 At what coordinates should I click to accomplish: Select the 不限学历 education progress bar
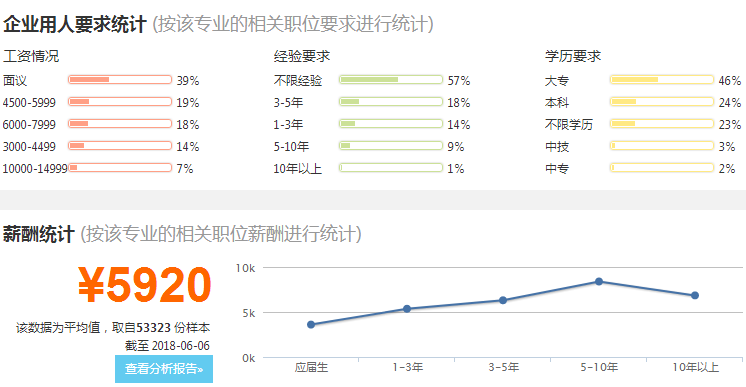(662, 124)
